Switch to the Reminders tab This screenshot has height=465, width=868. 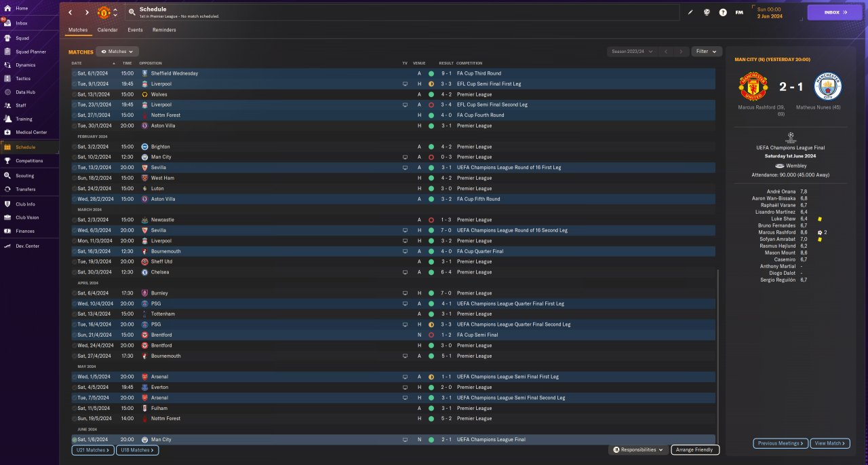click(x=164, y=30)
